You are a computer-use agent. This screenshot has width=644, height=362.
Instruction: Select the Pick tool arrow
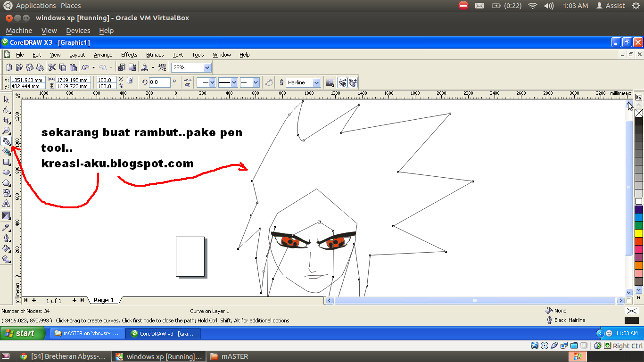[x=6, y=99]
